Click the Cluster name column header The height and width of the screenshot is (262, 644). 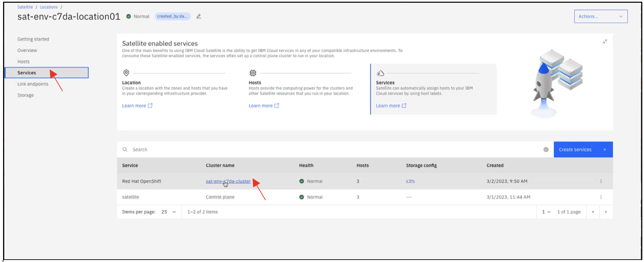click(x=220, y=165)
